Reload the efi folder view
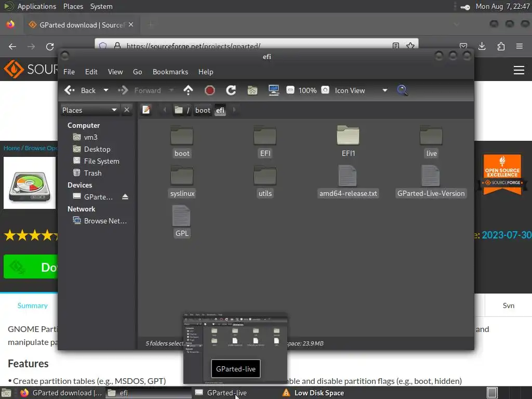Viewport: 532px width, 399px height. tap(231, 90)
